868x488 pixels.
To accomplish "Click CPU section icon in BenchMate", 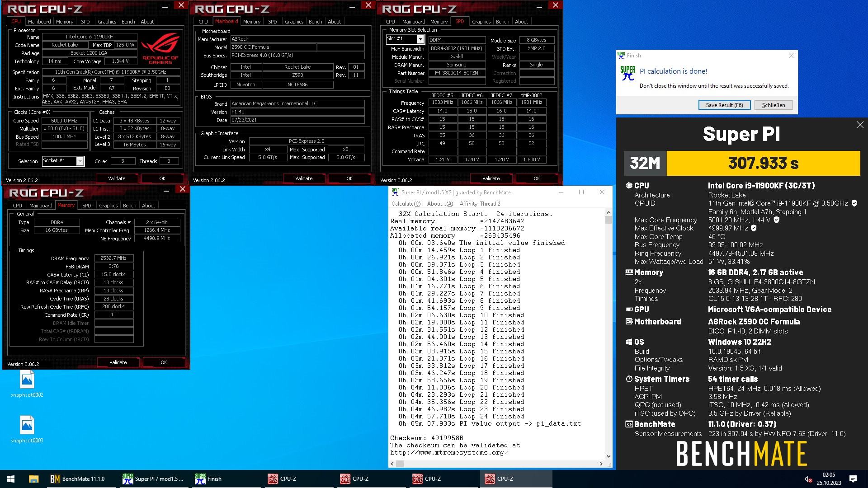I will click(x=629, y=185).
